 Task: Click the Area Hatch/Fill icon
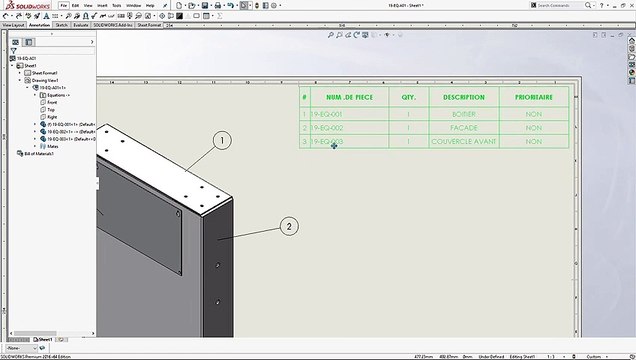pyautogui.click(x=179, y=16)
